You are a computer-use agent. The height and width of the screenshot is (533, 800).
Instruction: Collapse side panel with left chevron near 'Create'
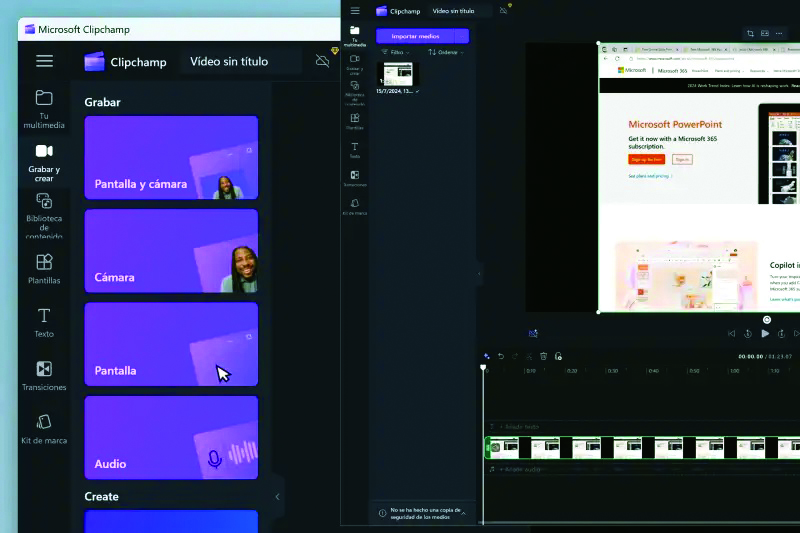(x=278, y=497)
